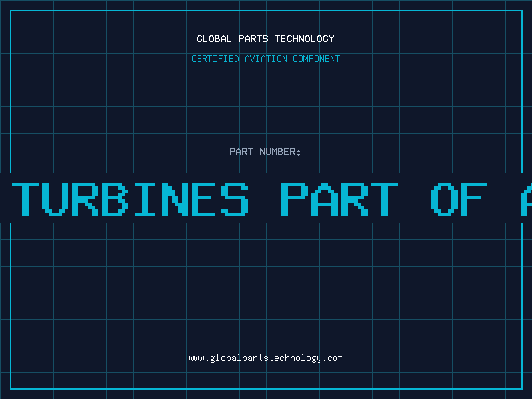Select the large PART word in banner
This screenshot has width=532, height=399.
339,199
